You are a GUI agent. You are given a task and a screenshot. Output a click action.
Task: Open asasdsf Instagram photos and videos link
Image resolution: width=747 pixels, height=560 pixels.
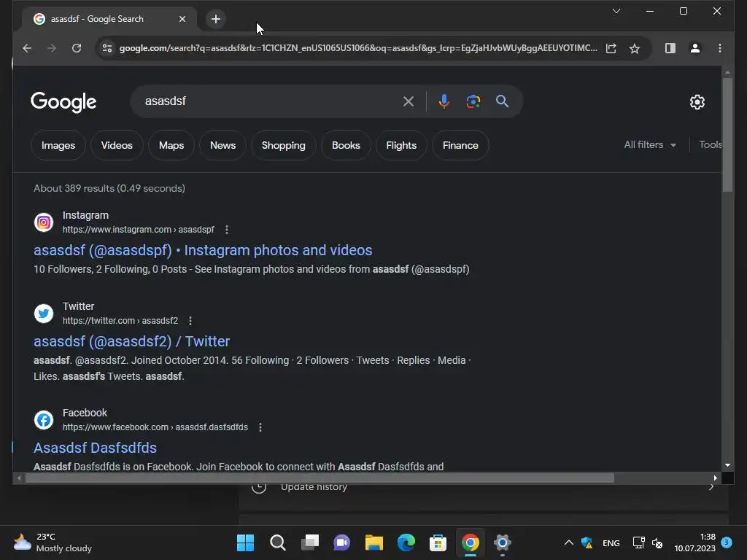(x=203, y=250)
